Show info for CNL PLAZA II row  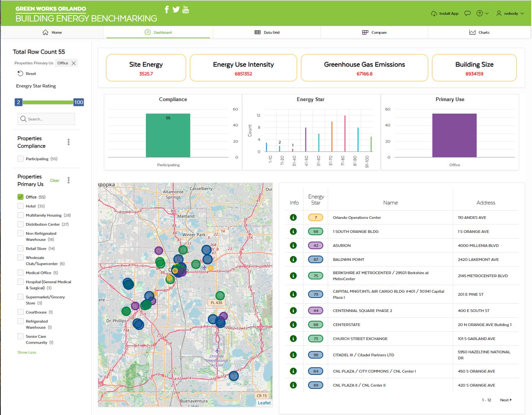[293, 385]
